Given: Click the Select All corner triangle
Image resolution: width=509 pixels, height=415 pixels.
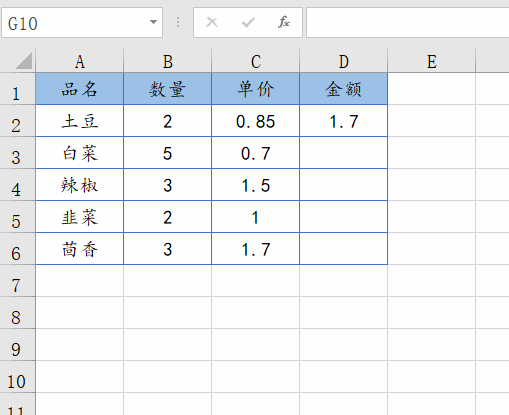Looking at the screenshot, I should pos(23,61).
